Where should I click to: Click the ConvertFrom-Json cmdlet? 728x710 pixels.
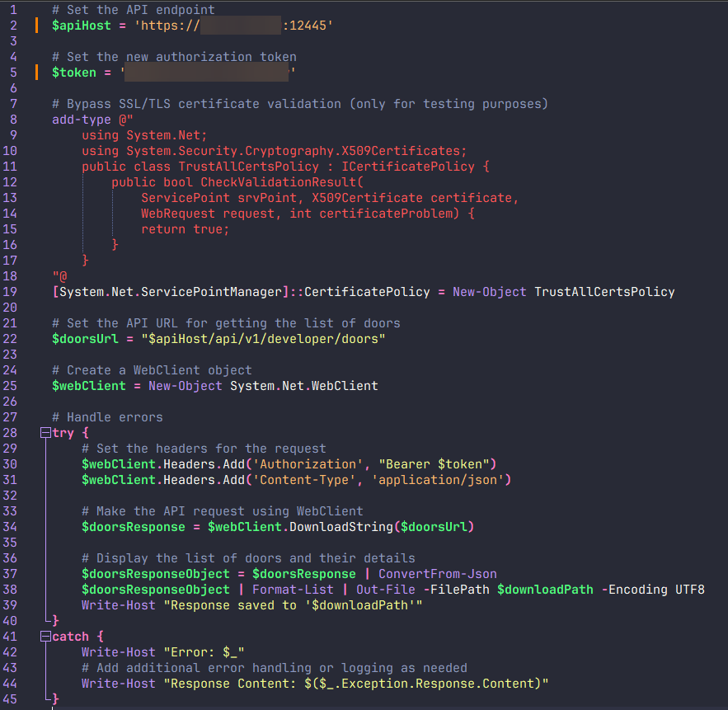coord(437,574)
